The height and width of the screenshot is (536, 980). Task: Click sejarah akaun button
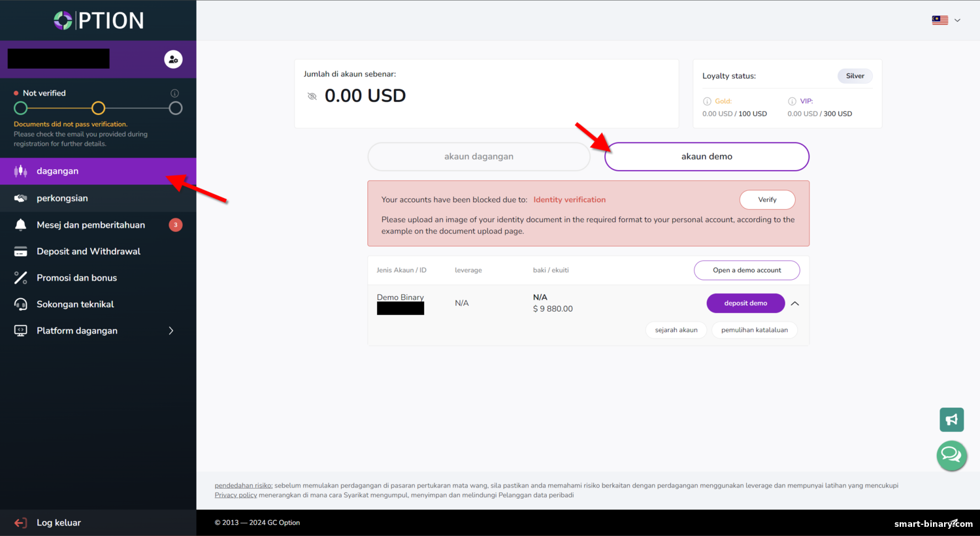(676, 330)
